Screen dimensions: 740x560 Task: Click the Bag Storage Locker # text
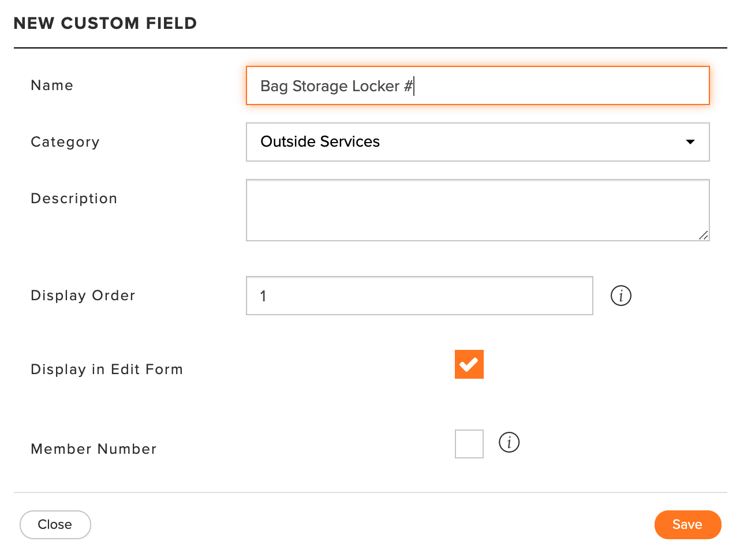[337, 86]
